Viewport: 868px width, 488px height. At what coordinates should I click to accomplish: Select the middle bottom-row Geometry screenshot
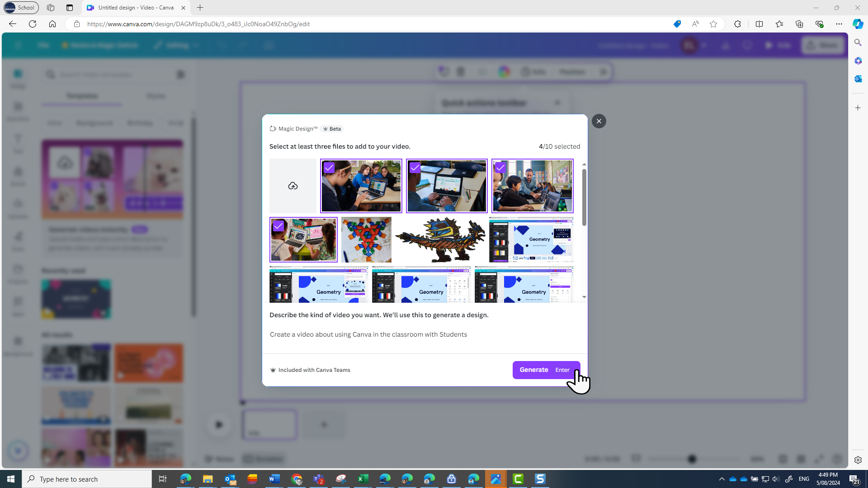[x=421, y=284]
